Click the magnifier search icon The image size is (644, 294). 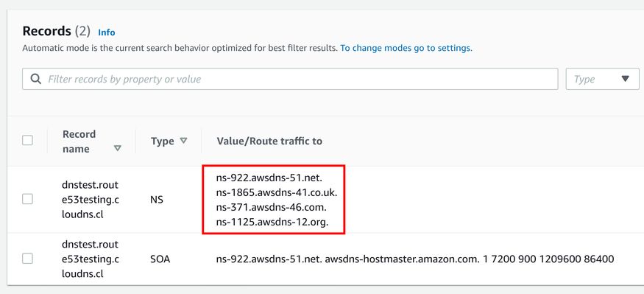pos(36,79)
